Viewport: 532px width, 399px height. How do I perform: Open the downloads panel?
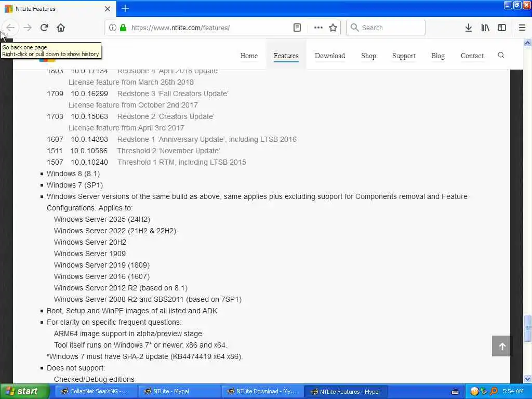click(469, 28)
